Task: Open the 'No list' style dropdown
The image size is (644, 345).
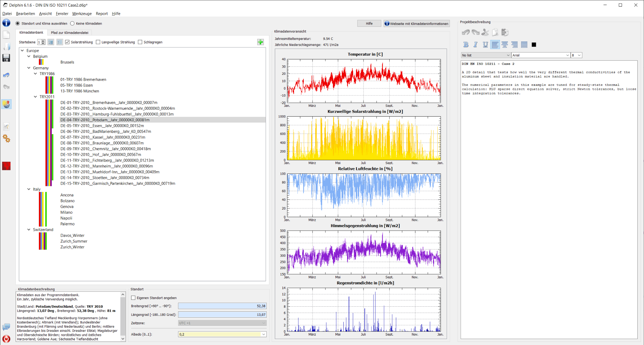Action: tap(486, 55)
